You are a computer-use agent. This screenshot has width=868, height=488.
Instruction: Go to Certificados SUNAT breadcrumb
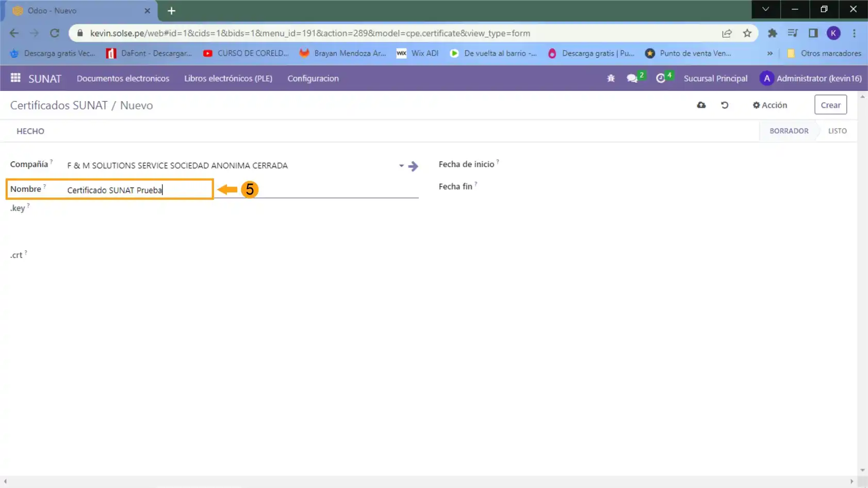pyautogui.click(x=59, y=105)
